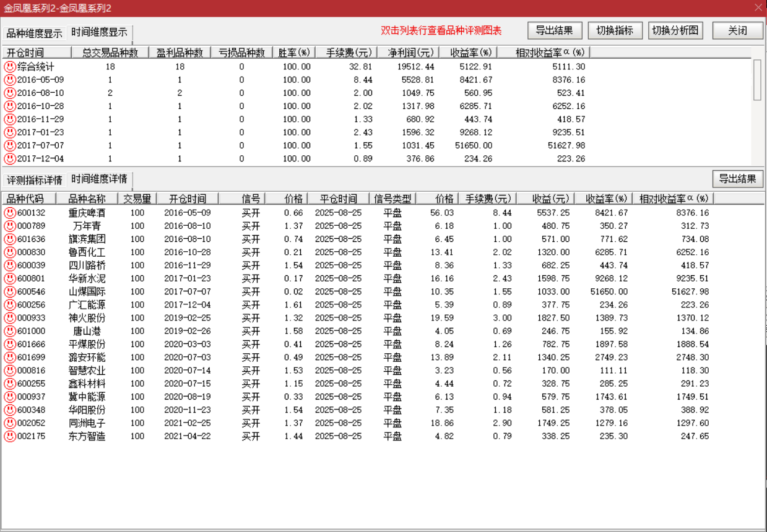Click smiley icon next to code 601000
The image size is (767, 532).
click(10, 331)
